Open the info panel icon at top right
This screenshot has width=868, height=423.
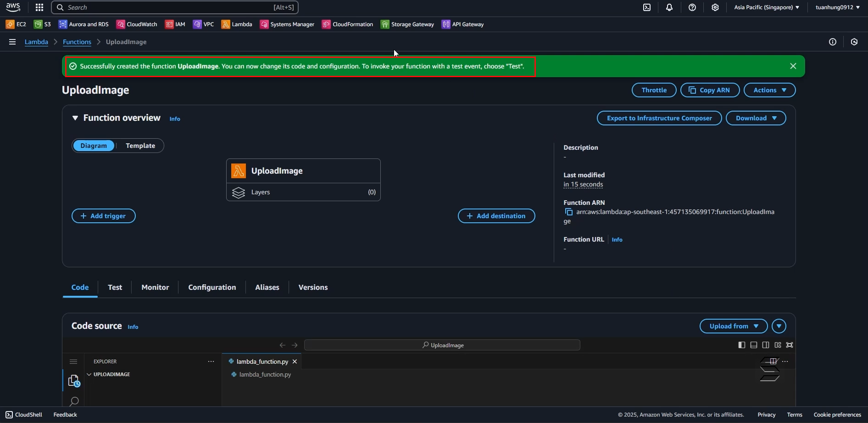[833, 42]
